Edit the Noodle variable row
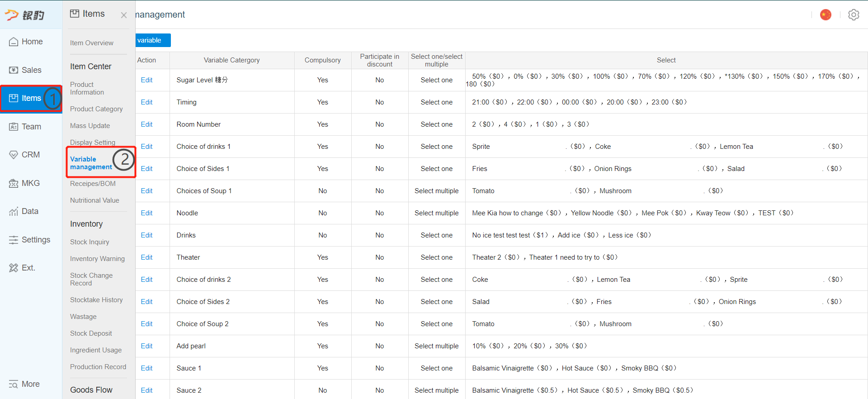The height and width of the screenshot is (399, 868). (146, 213)
